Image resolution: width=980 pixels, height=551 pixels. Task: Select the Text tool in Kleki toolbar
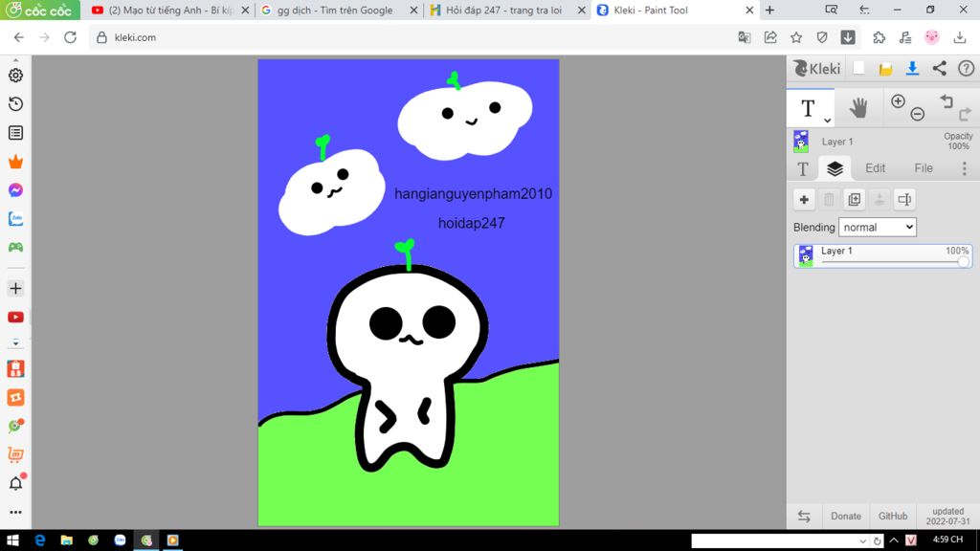[x=808, y=108]
